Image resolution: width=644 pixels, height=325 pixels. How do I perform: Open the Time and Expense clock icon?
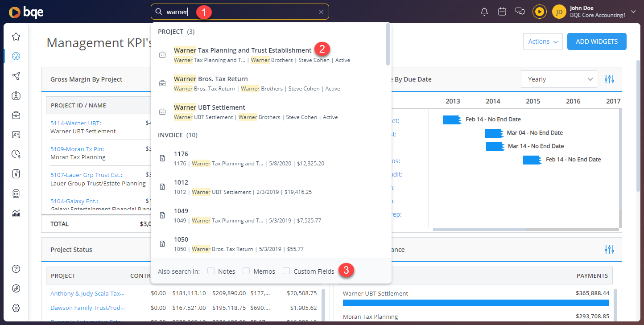pos(16,154)
